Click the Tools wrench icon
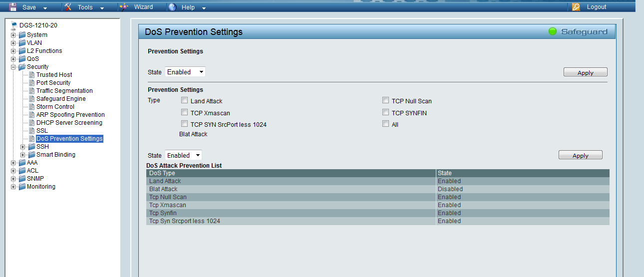644x277 pixels. tap(68, 7)
